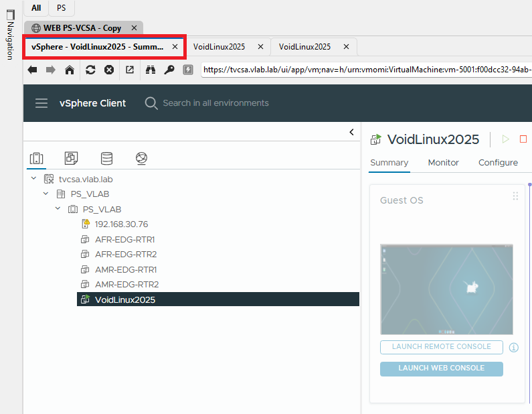Close the last VoidLinux2025 tab
Image resolution: width=532 pixels, height=414 pixels.
tap(346, 47)
